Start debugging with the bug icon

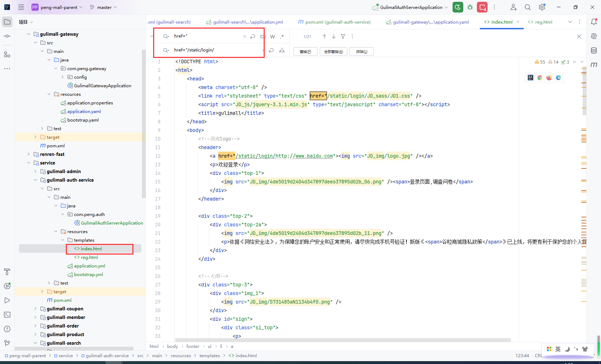click(x=470, y=7)
